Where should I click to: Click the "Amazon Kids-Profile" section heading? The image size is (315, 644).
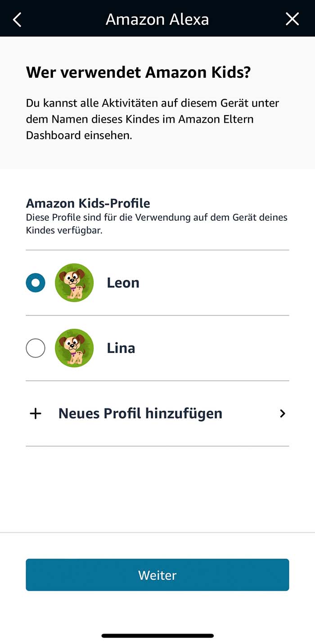pyautogui.click(x=88, y=203)
